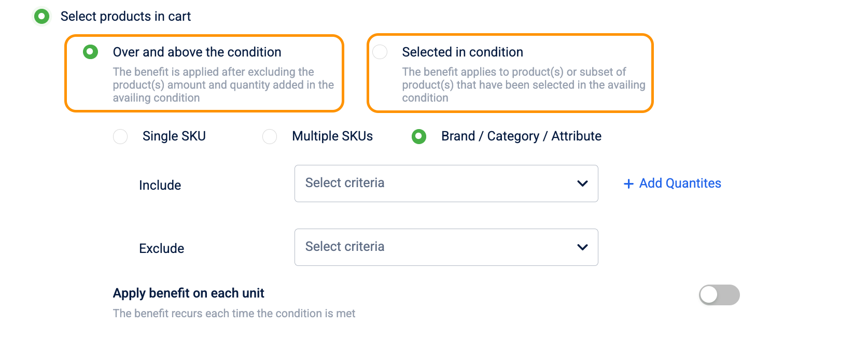Click the chevron arrow in Exclude dropdown
This screenshot has height=339, width=868.
(x=582, y=247)
